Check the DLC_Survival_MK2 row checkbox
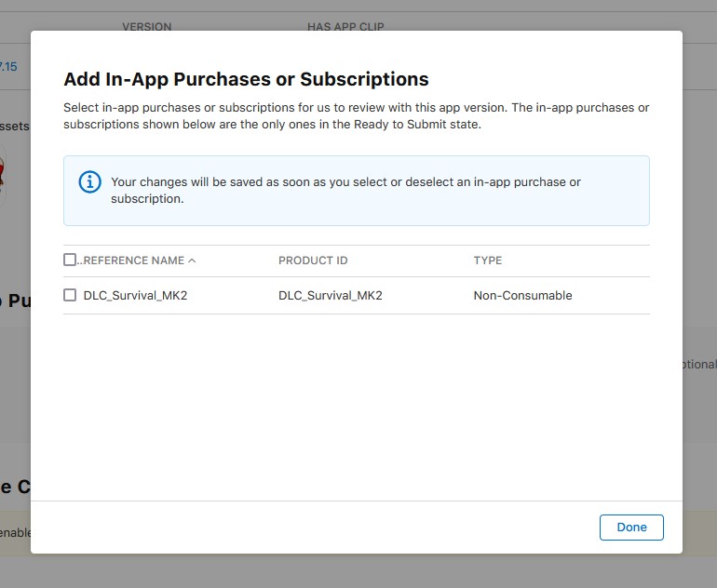 pyautogui.click(x=70, y=295)
